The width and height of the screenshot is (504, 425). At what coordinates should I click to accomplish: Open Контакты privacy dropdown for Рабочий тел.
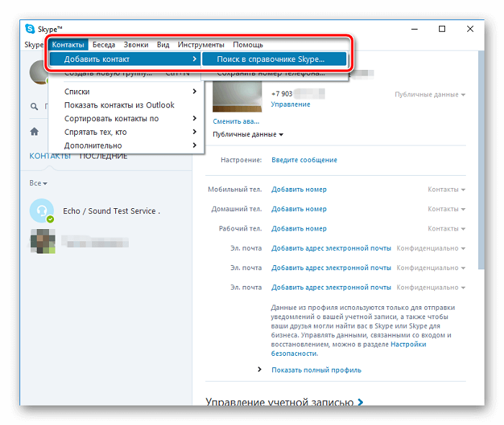pos(446,228)
